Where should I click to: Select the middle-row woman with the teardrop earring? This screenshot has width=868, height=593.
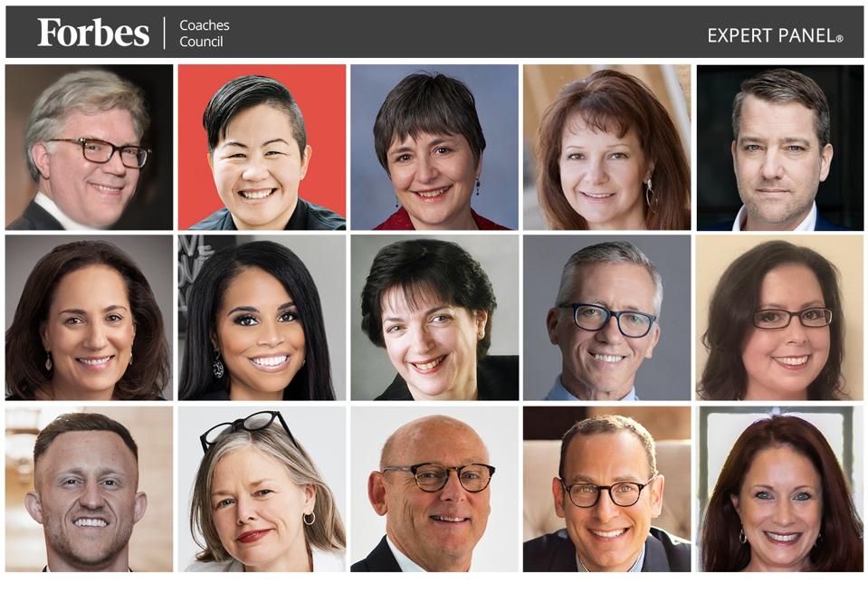click(x=89, y=318)
